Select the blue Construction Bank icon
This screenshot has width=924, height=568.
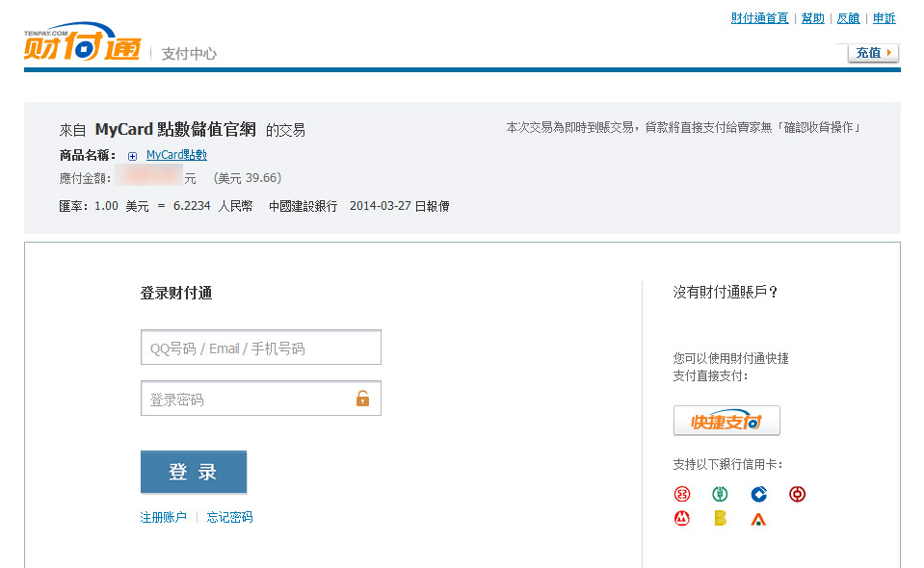(759, 494)
